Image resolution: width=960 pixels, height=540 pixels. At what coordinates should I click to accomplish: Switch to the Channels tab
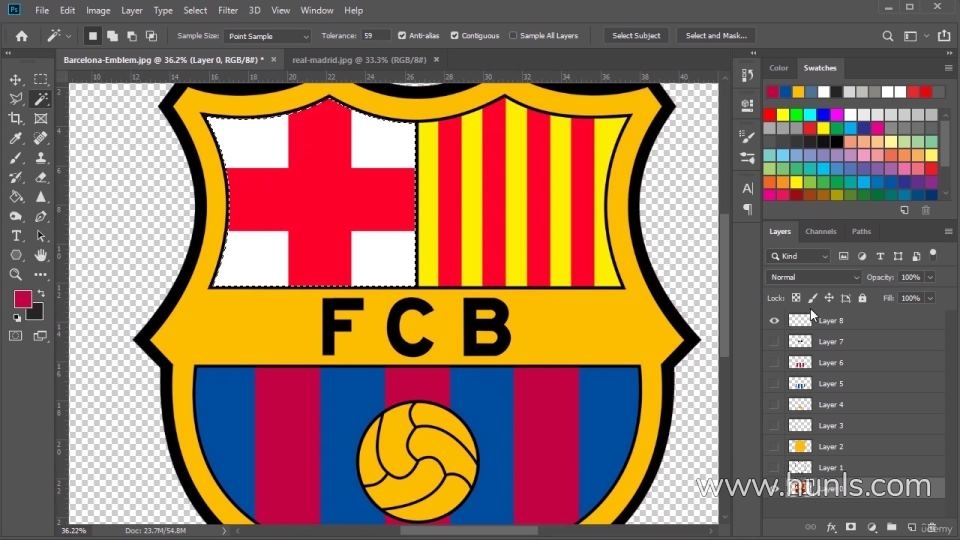820,231
